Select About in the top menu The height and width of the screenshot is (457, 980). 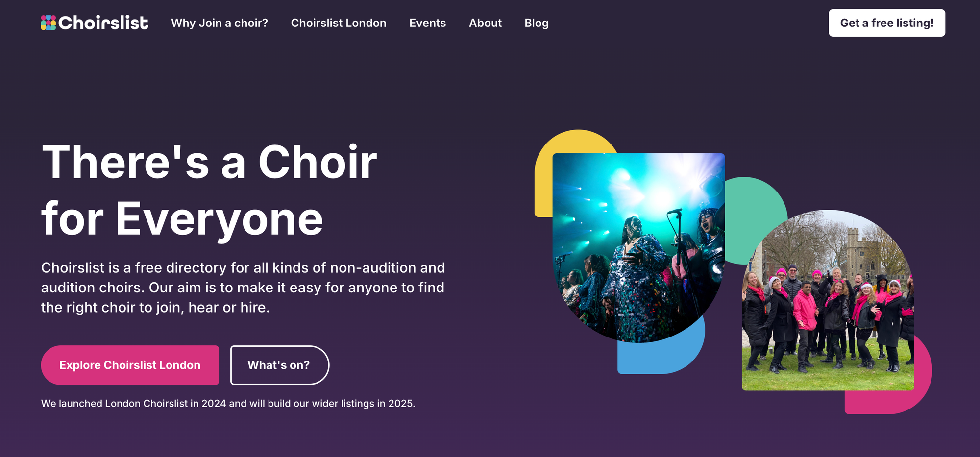tap(485, 23)
